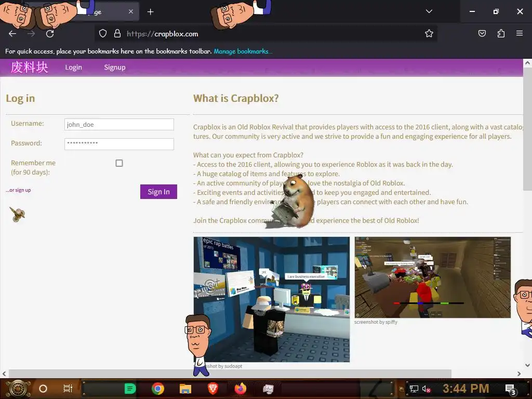Viewport: 532px width, 399px height.
Task: Open the notification center icon
Action: coord(510,389)
